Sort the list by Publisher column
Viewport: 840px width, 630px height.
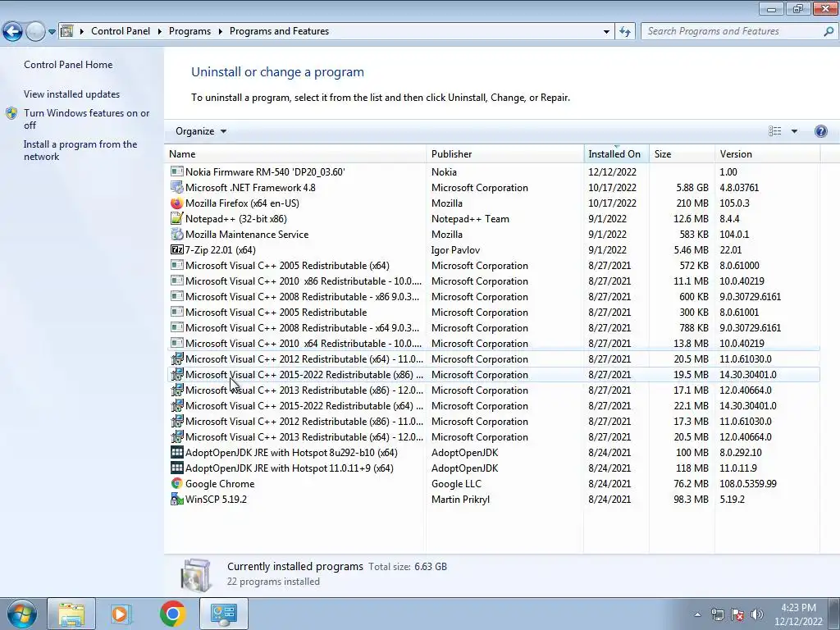click(x=505, y=153)
